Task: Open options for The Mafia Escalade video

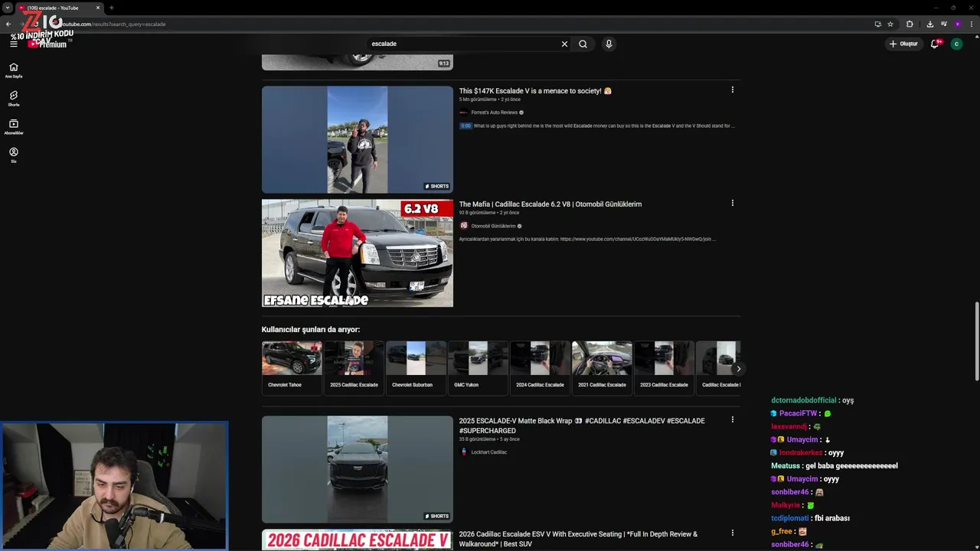Action: [x=732, y=204]
